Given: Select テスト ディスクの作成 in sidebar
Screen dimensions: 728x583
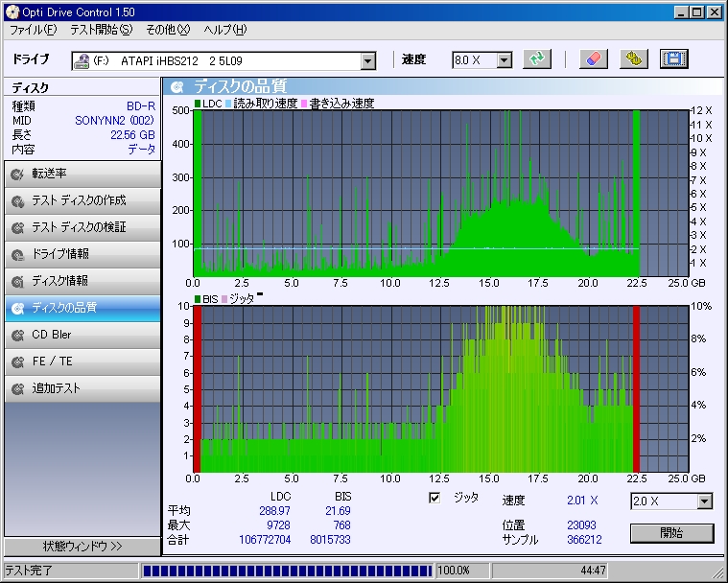Looking at the screenshot, I should pos(82,200).
